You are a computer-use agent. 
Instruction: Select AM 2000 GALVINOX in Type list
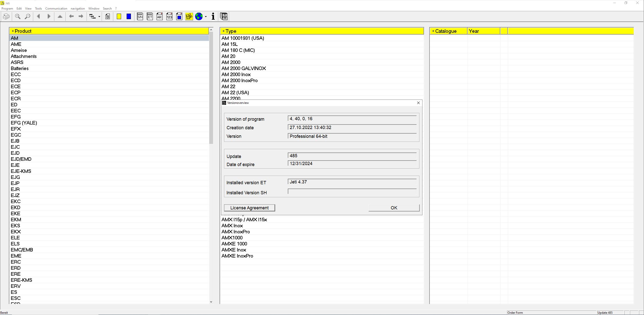click(x=322, y=68)
